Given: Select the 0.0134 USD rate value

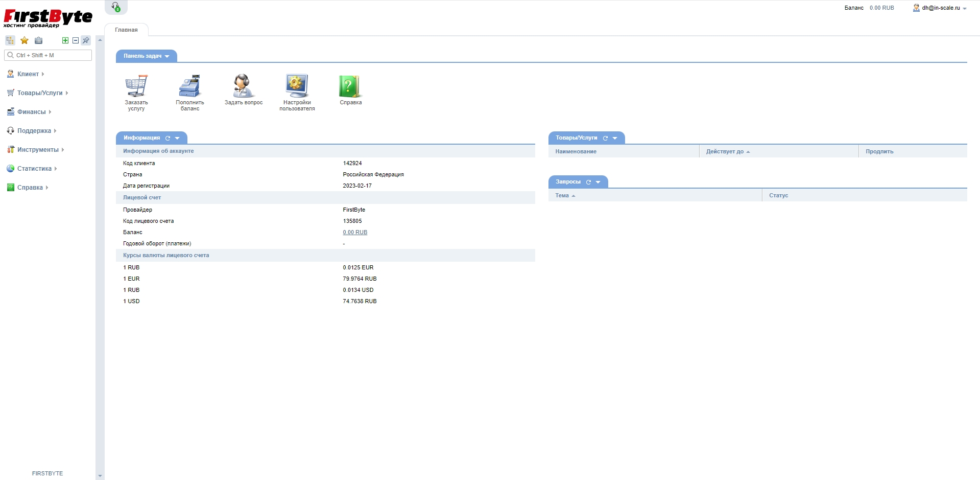Looking at the screenshot, I should tap(358, 290).
